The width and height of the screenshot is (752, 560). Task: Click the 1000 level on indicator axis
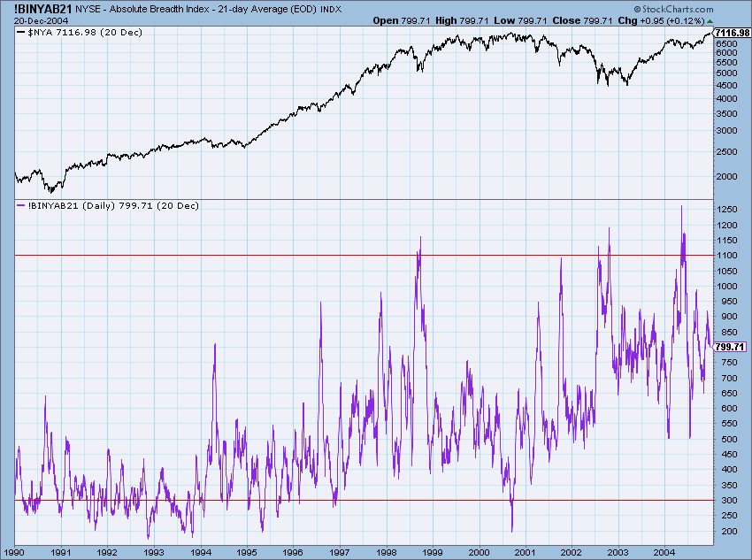[727, 287]
